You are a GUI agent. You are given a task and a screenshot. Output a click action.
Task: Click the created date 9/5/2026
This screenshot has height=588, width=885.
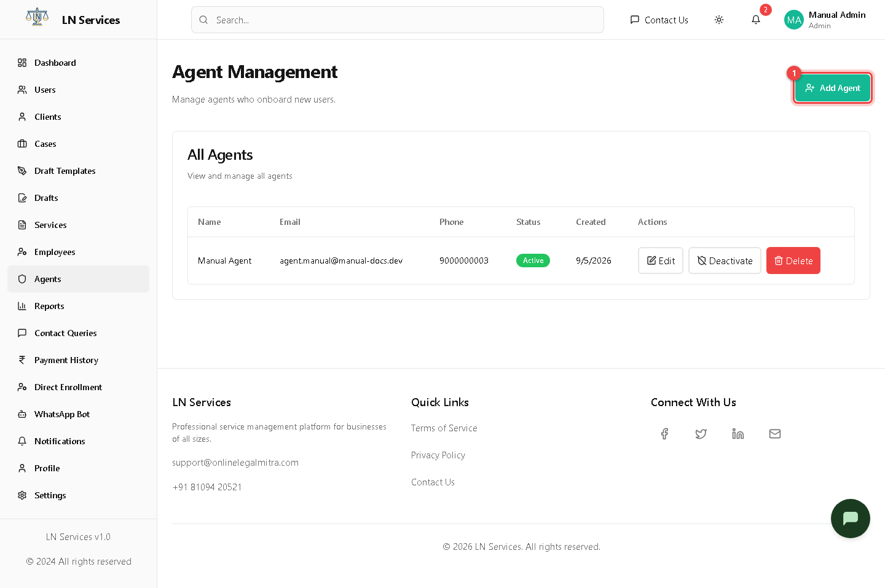[594, 261]
